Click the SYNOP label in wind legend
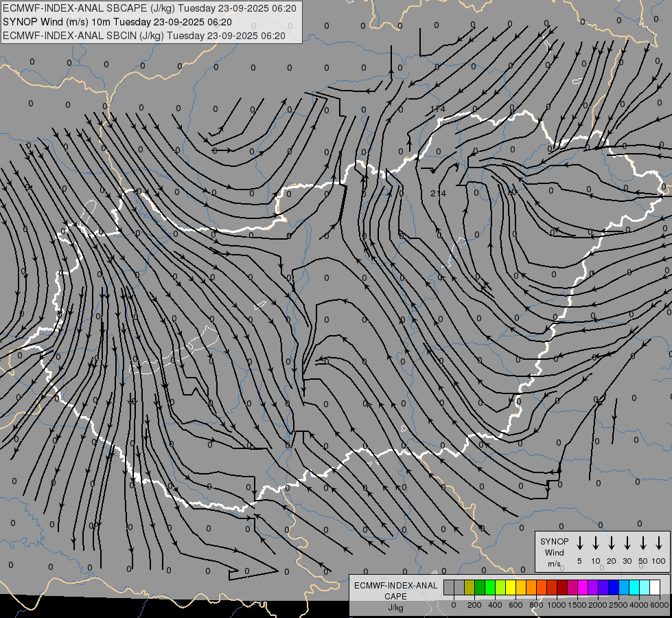672x618 pixels. [554, 542]
